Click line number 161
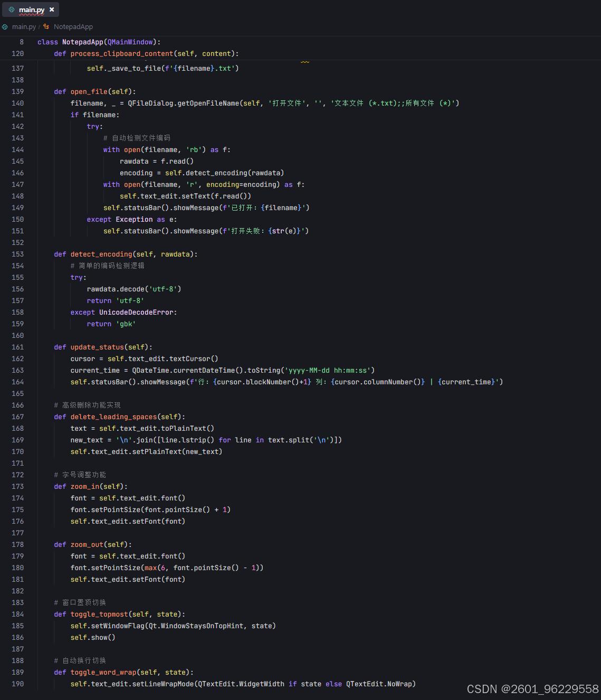This screenshot has height=700, width=601. point(17,347)
